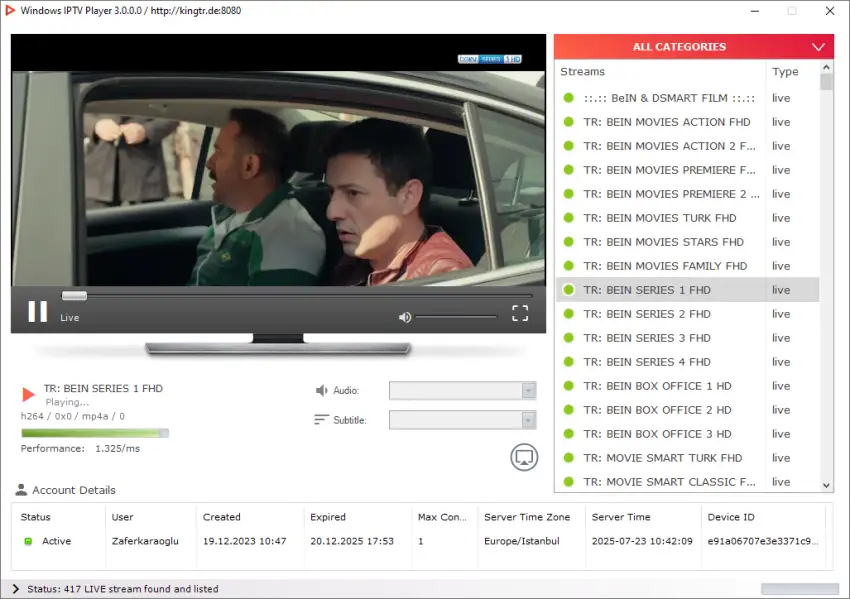850x599 pixels.
Task: Play TR: BEIN SERIES 2 FHD
Action: click(687, 314)
